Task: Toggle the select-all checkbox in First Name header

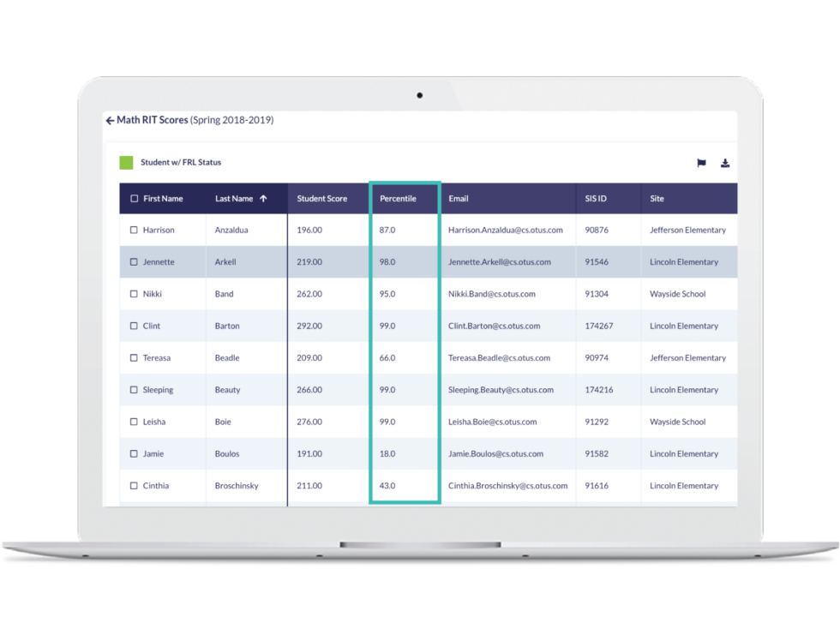Action: coord(134,199)
